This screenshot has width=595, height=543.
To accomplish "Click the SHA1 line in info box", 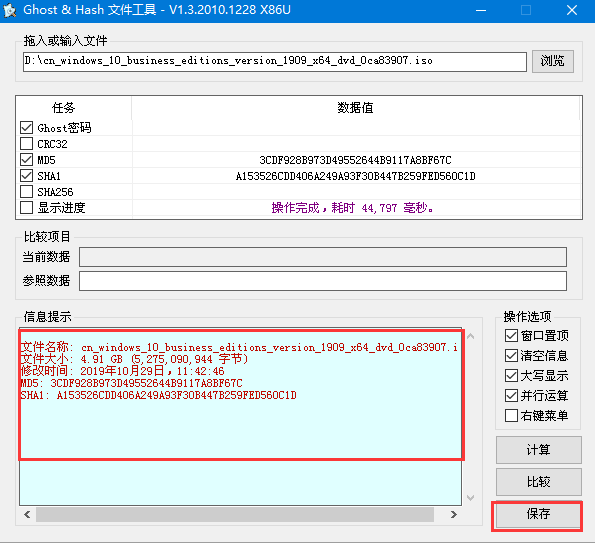I will [158, 395].
